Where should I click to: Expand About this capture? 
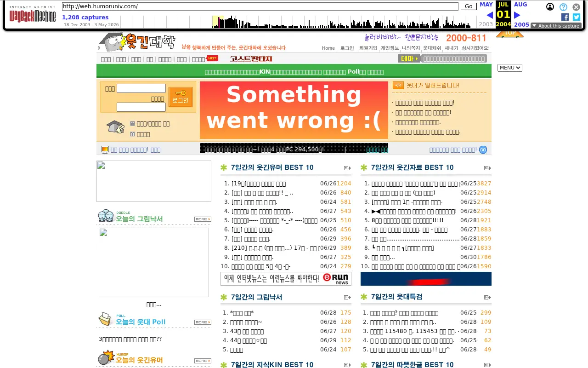556,26
